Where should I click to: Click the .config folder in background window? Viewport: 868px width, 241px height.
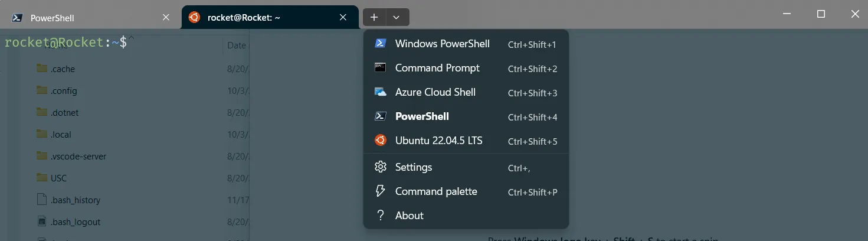tap(64, 91)
